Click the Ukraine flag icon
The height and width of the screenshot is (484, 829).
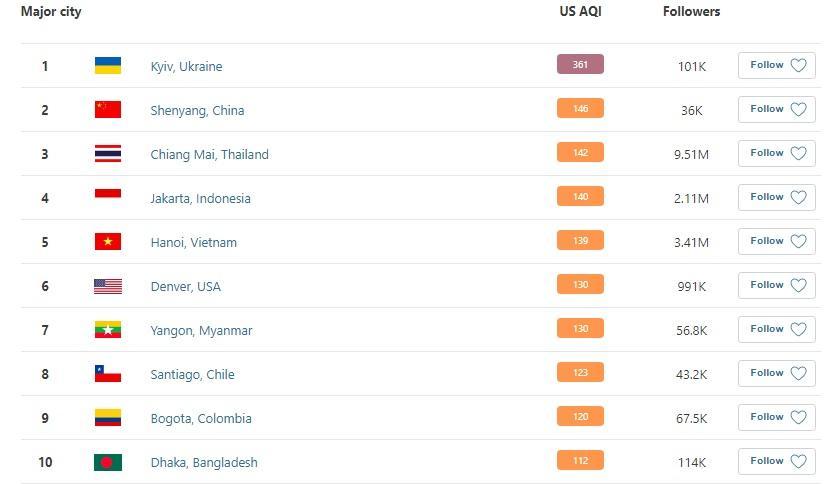[108, 66]
